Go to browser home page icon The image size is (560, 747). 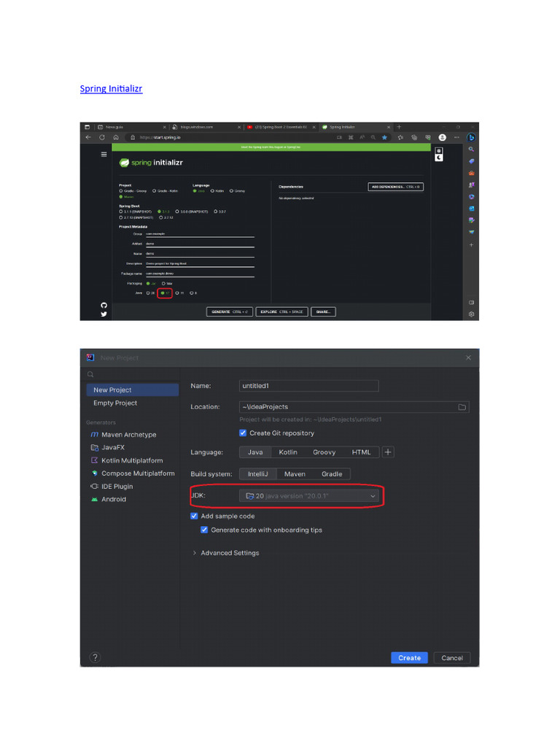116,137
